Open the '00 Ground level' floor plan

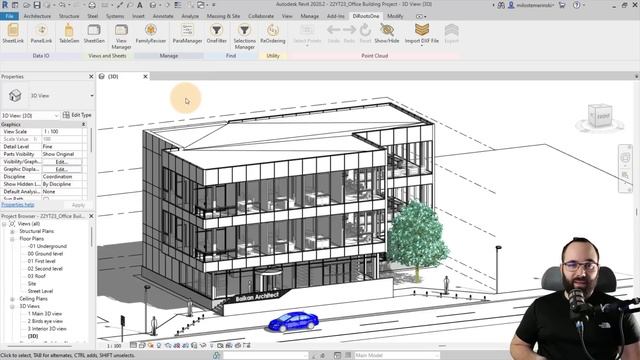(45, 253)
